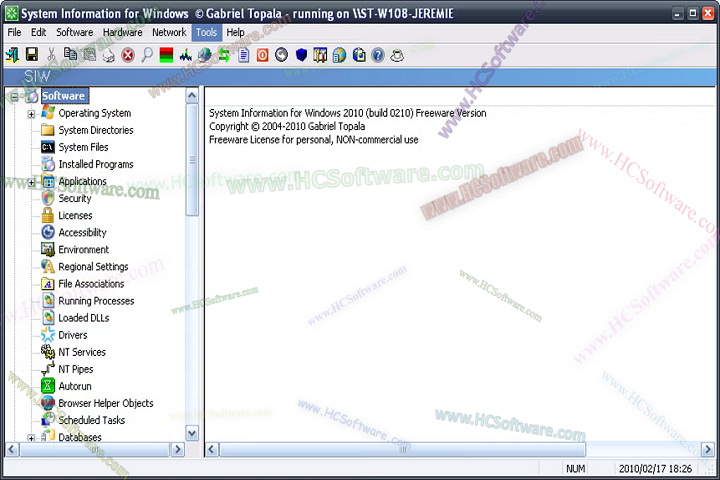The image size is (720, 480).
Task: Click the blue-green waveform graph icon
Action: (x=186, y=56)
